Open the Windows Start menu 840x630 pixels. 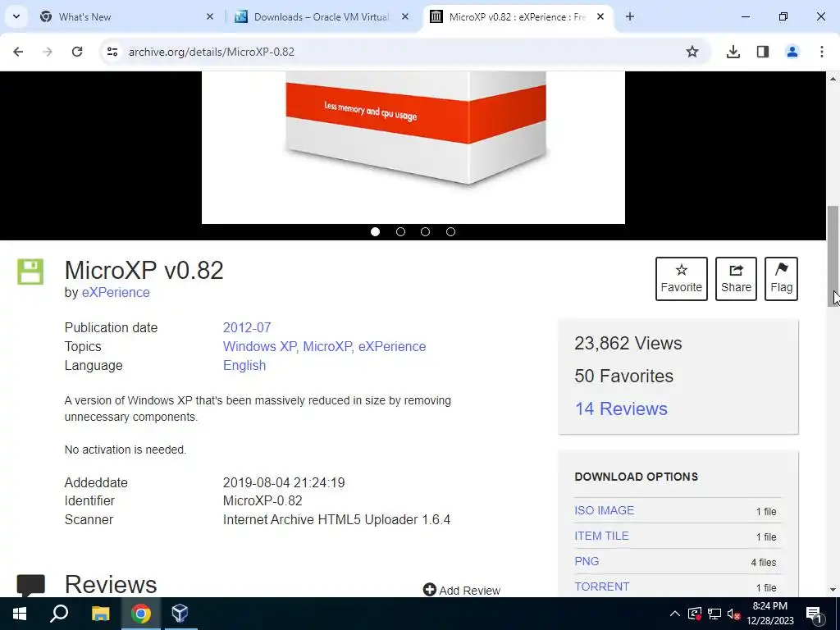(x=20, y=614)
